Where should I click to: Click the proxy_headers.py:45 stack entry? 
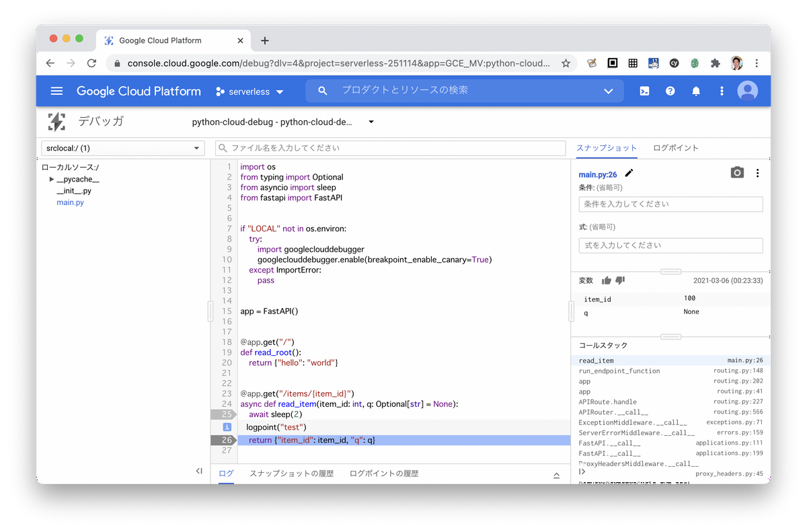click(x=729, y=474)
